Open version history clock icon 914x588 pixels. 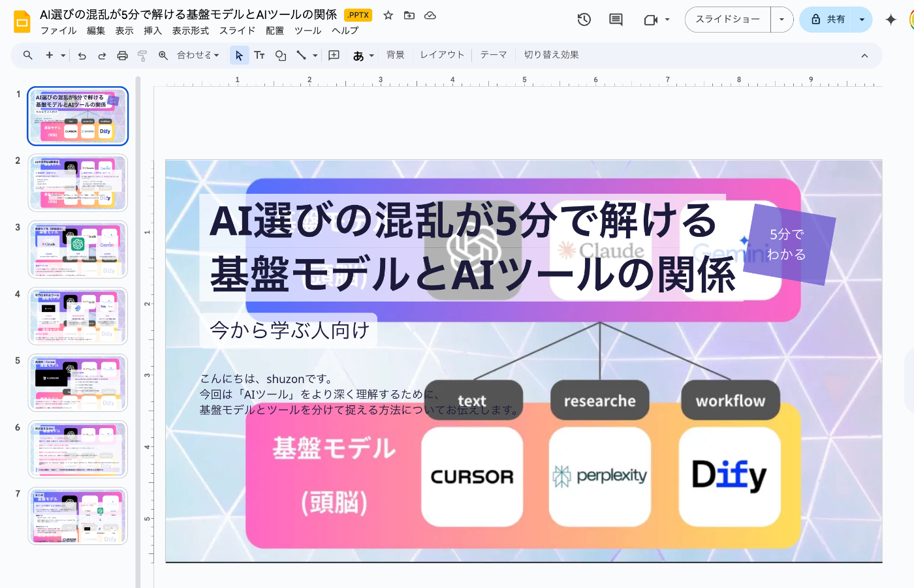584,20
